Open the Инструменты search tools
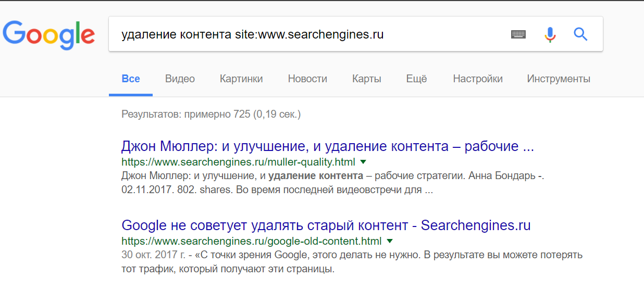 click(559, 79)
